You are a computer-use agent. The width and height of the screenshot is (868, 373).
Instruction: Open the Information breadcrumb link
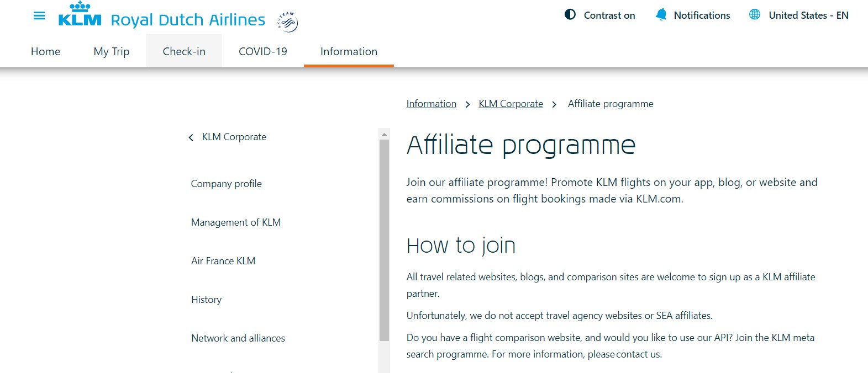click(x=431, y=103)
